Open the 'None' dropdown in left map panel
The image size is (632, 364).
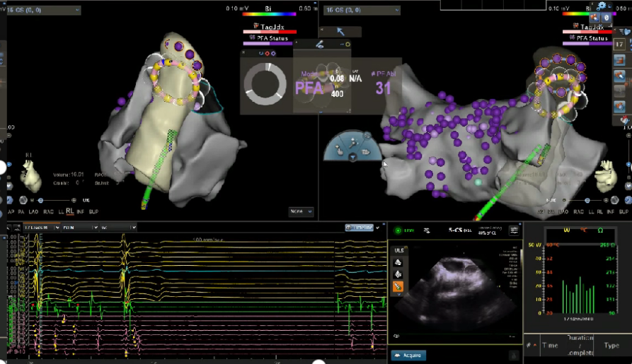pos(301,211)
